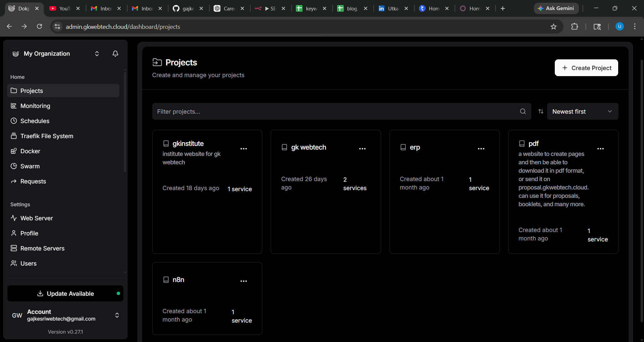Click the notifications bell icon
Image resolution: width=644 pixels, height=342 pixels.
pos(115,54)
